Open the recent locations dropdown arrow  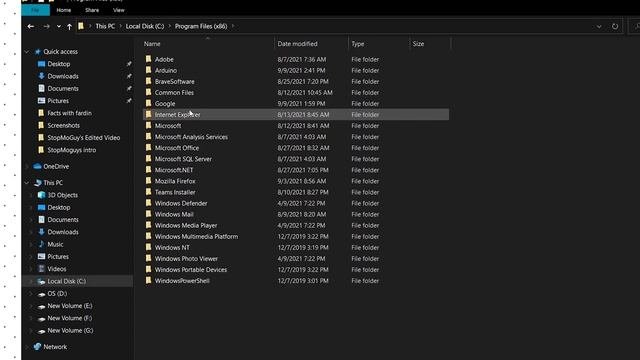point(59,27)
